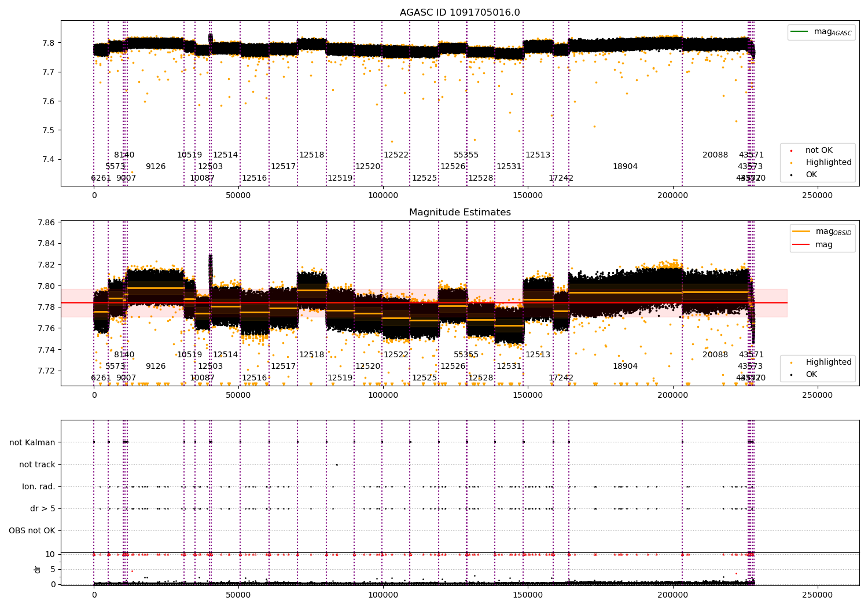The width and height of the screenshot is (868, 608).
Task: Click obsid label 12526 in Magnitude Estimates plot
Action: (x=453, y=367)
